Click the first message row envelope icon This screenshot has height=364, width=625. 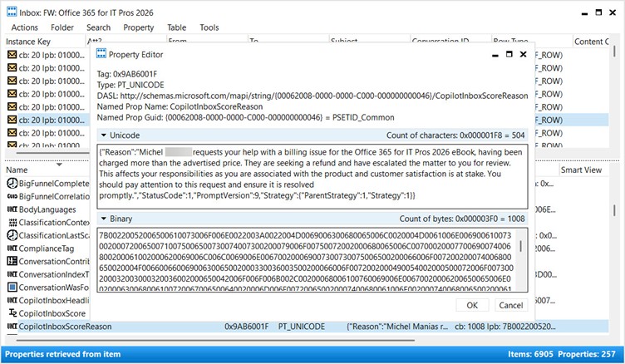tap(12, 55)
